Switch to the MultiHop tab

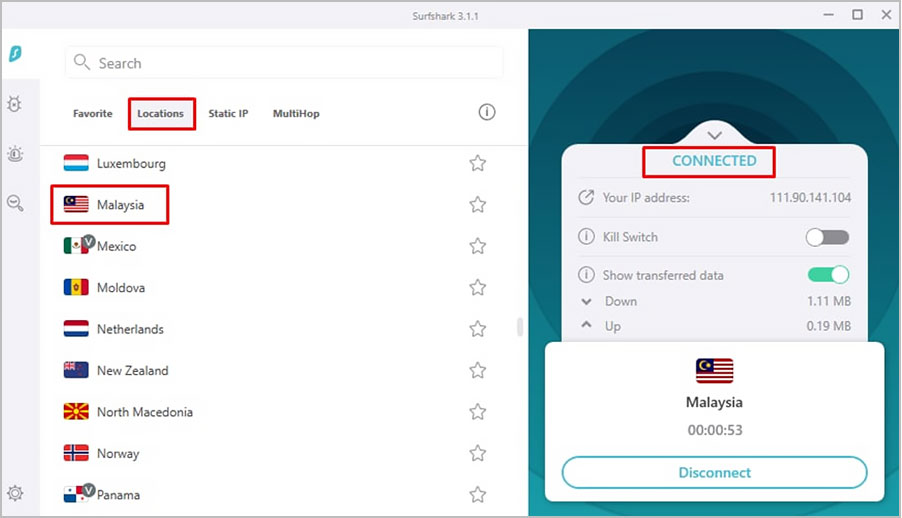click(296, 114)
